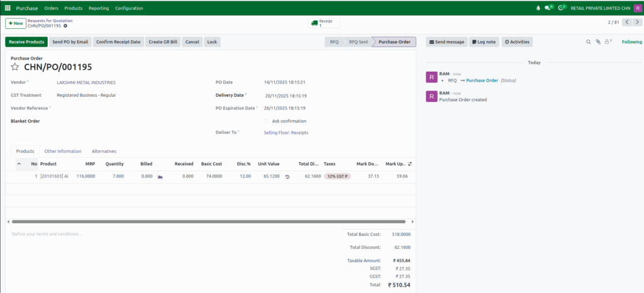Click the New record button
The image size is (644, 293).
[16, 23]
